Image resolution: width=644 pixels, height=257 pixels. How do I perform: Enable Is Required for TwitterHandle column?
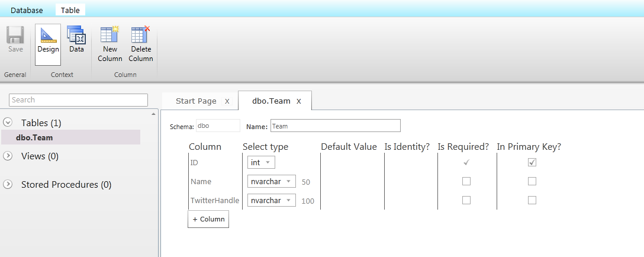click(x=466, y=200)
